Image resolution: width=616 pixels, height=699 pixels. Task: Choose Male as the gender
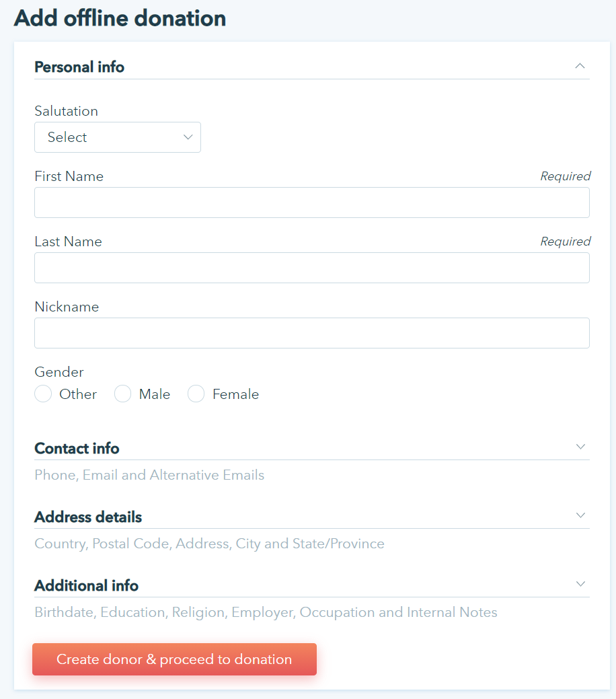pyautogui.click(x=122, y=394)
